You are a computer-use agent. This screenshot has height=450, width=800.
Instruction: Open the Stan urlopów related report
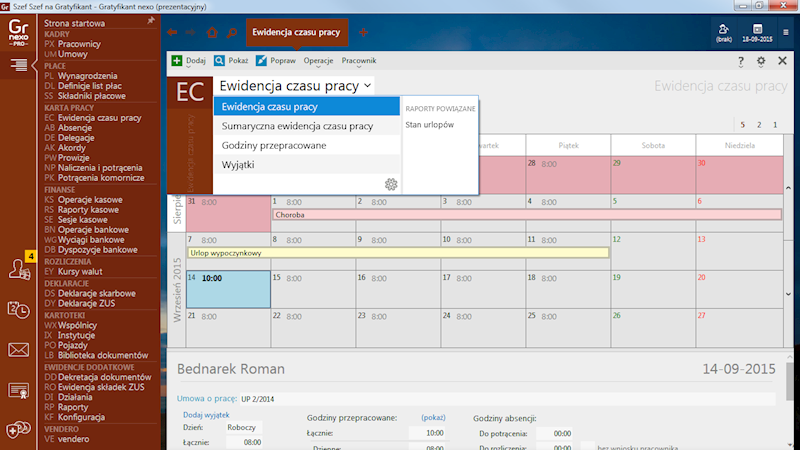[430, 124]
